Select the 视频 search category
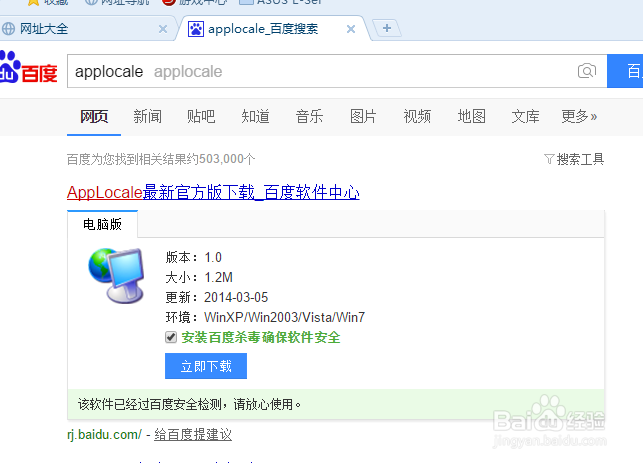 click(x=417, y=116)
